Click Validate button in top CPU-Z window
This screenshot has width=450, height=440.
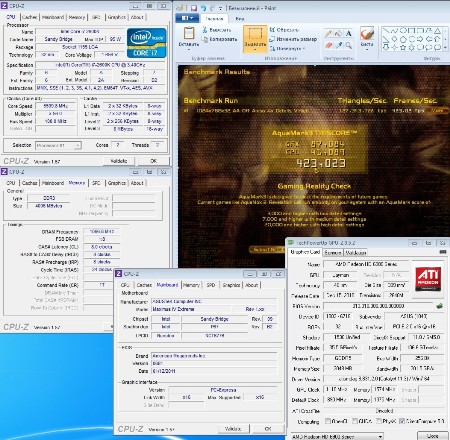119,161
